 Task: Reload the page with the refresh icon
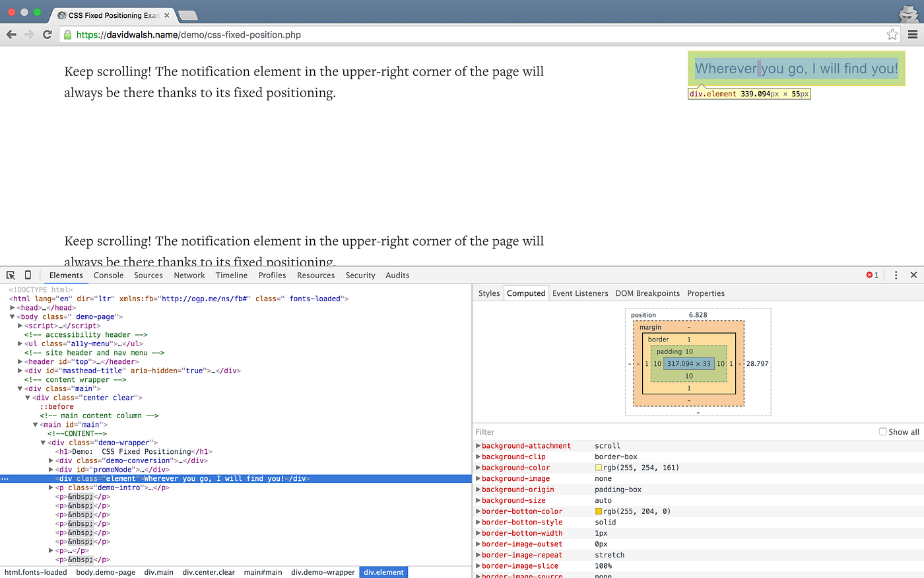click(46, 34)
